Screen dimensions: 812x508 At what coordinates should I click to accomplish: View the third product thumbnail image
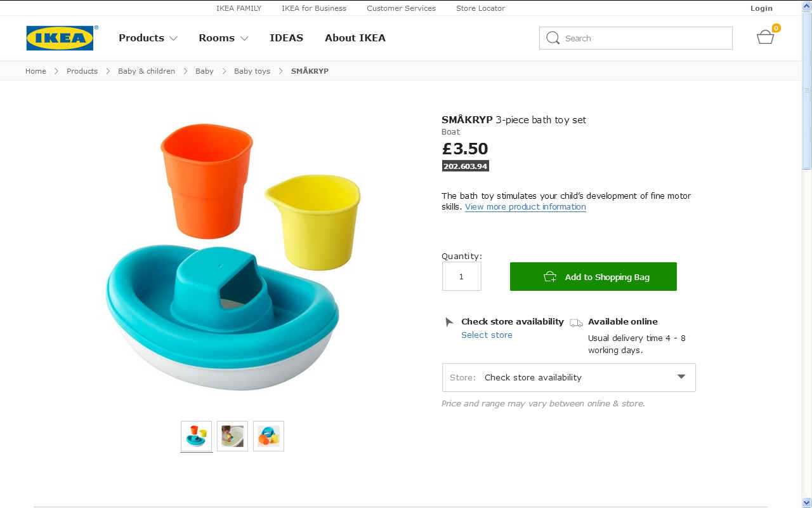268,436
